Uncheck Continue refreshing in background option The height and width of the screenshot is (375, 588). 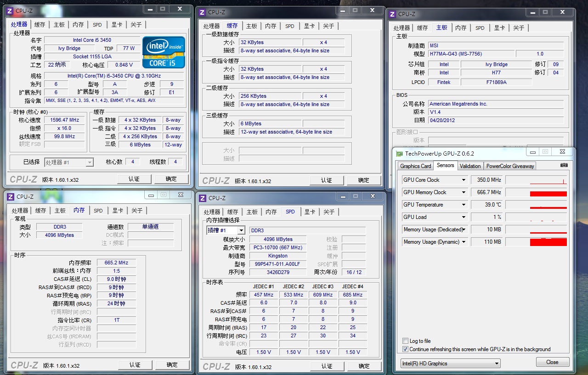pyautogui.click(x=405, y=349)
